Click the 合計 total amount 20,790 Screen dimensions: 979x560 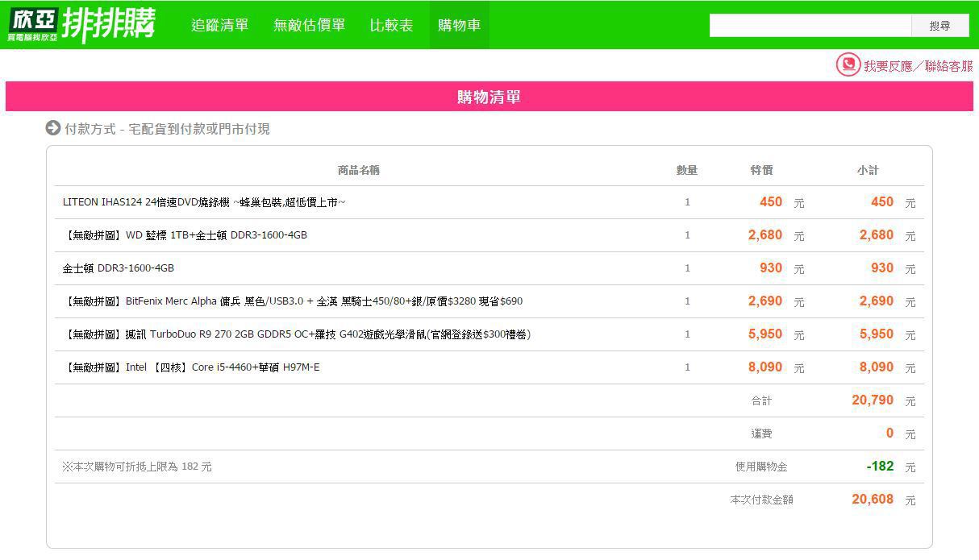(873, 400)
